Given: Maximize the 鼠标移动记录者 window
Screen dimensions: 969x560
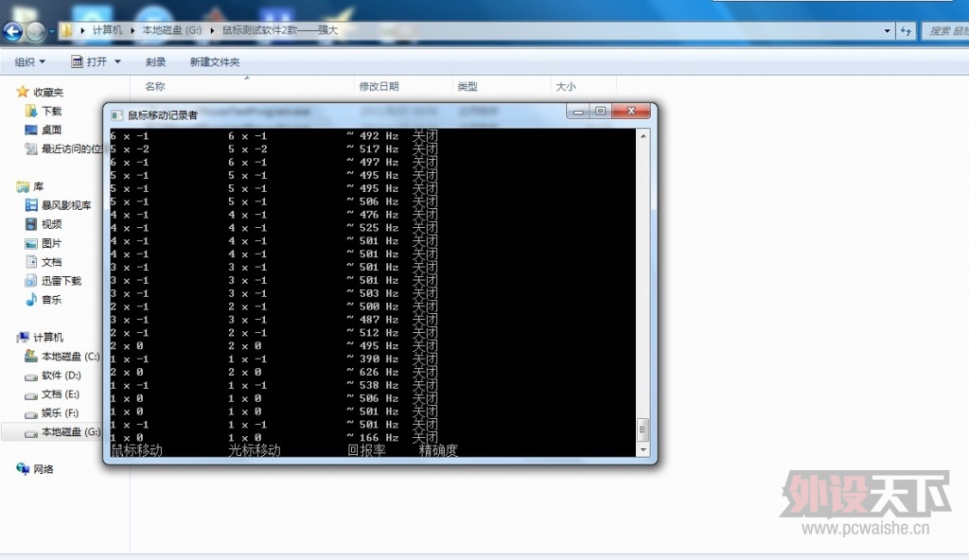Looking at the screenshot, I should pos(600,112).
